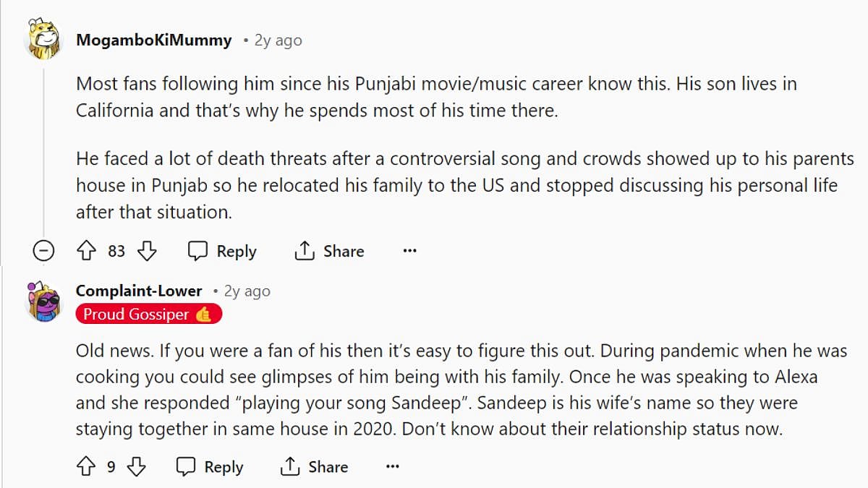Viewport: 868px width, 488px height.
Task: Downvote Complaint-Lower's comment
Action: [137, 467]
